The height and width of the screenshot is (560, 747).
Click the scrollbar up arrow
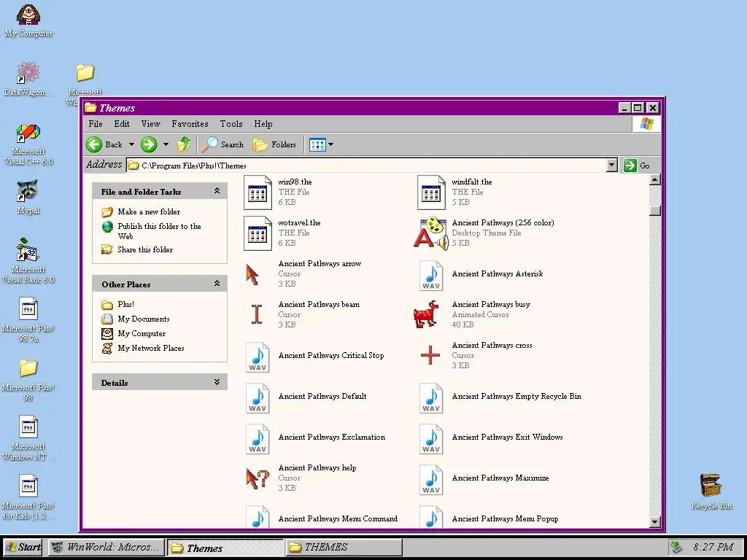tap(655, 179)
